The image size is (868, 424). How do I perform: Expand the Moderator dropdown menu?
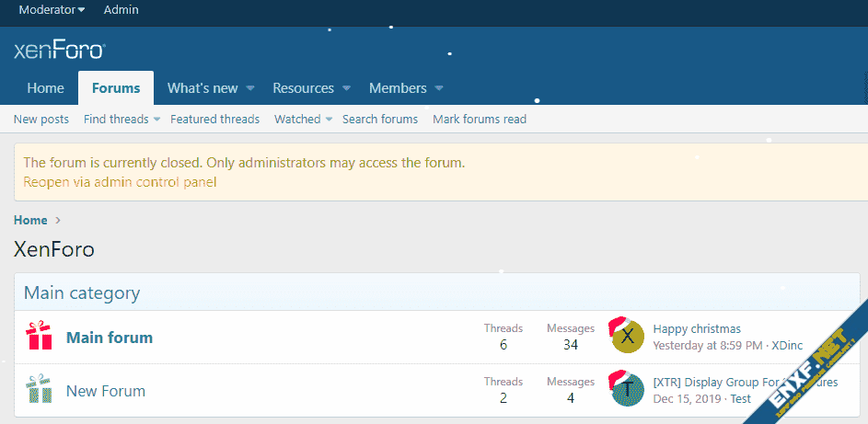[x=52, y=10]
